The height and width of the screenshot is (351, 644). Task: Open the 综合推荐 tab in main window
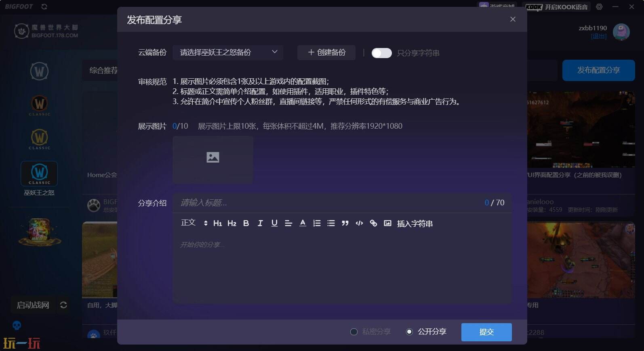(x=103, y=70)
